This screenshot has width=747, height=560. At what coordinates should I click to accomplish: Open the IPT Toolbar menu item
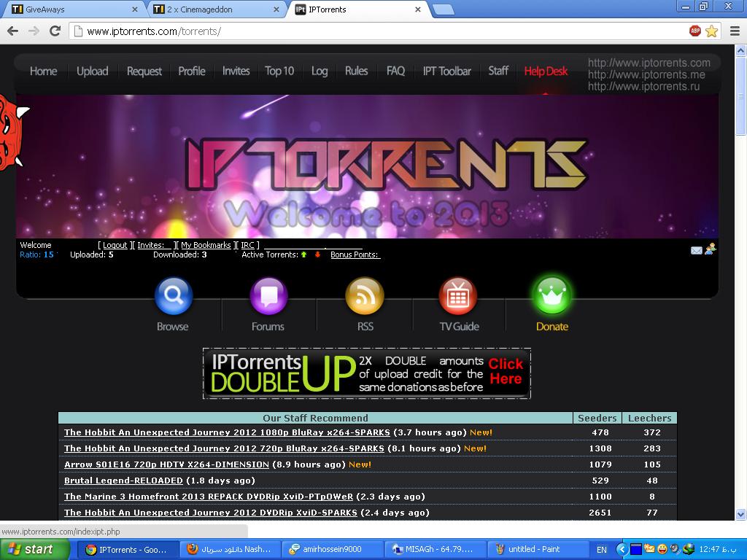447,71
